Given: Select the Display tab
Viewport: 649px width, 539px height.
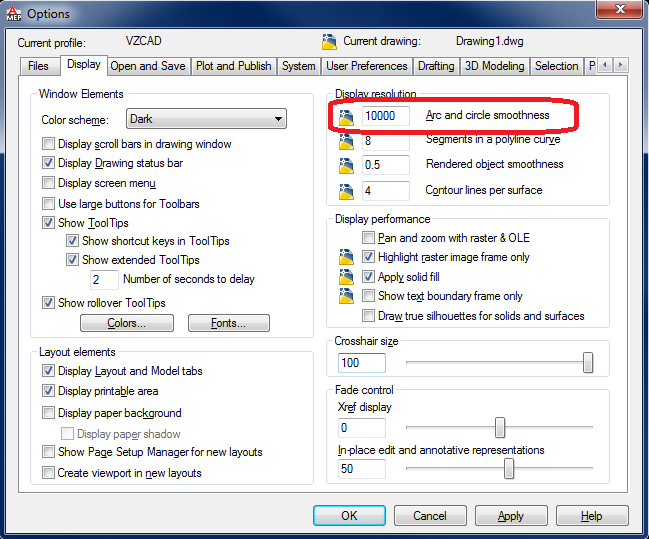Looking at the screenshot, I should 84,65.
